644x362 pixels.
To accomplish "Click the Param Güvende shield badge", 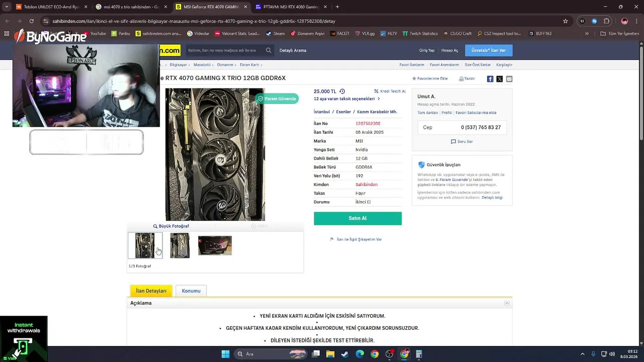I will pos(277,99).
